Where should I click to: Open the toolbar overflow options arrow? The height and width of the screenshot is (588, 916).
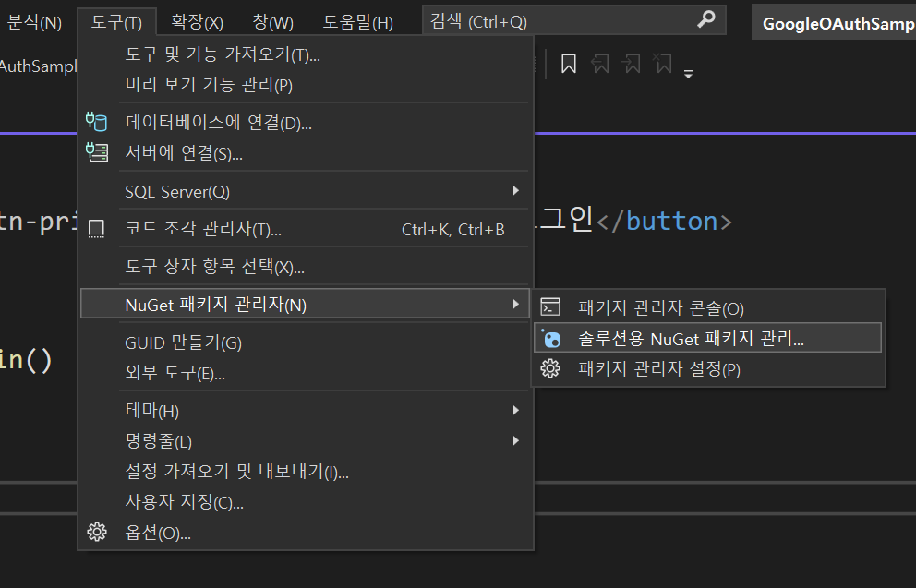(x=688, y=74)
